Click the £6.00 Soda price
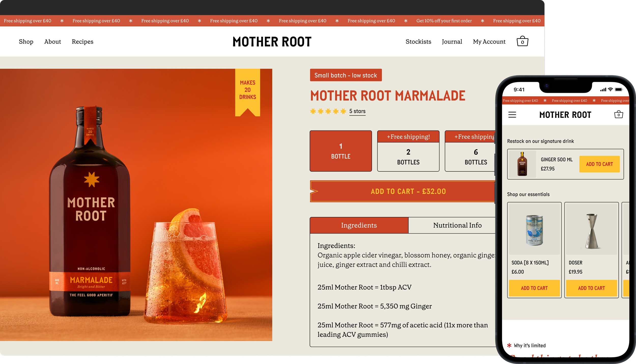The width and height of the screenshot is (636, 364). (518, 272)
